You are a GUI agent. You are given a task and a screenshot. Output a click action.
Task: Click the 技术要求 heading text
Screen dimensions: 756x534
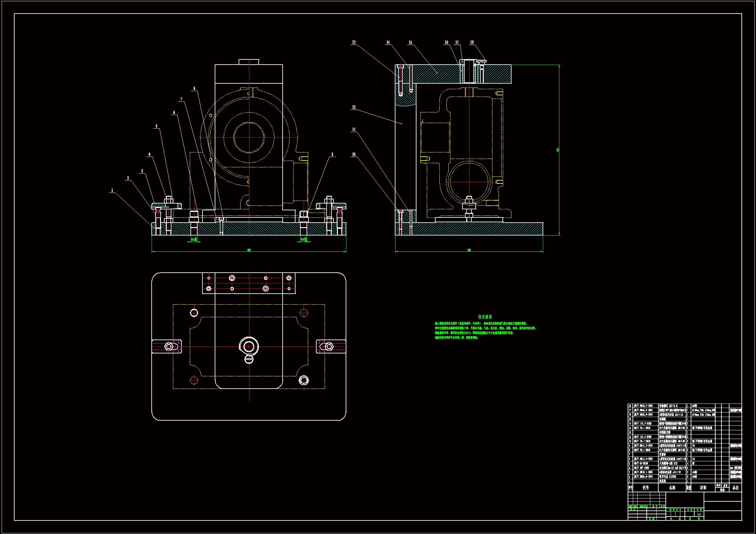[485, 317]
